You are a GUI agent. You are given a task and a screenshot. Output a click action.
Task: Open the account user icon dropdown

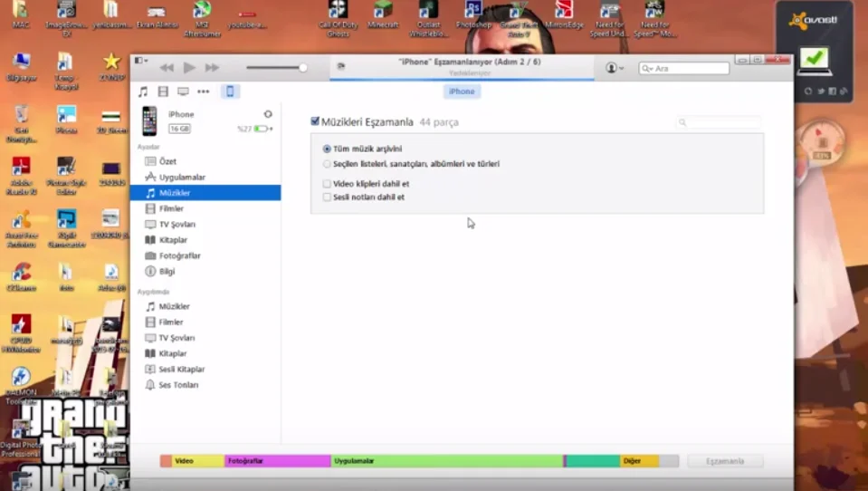click(615, 68)
